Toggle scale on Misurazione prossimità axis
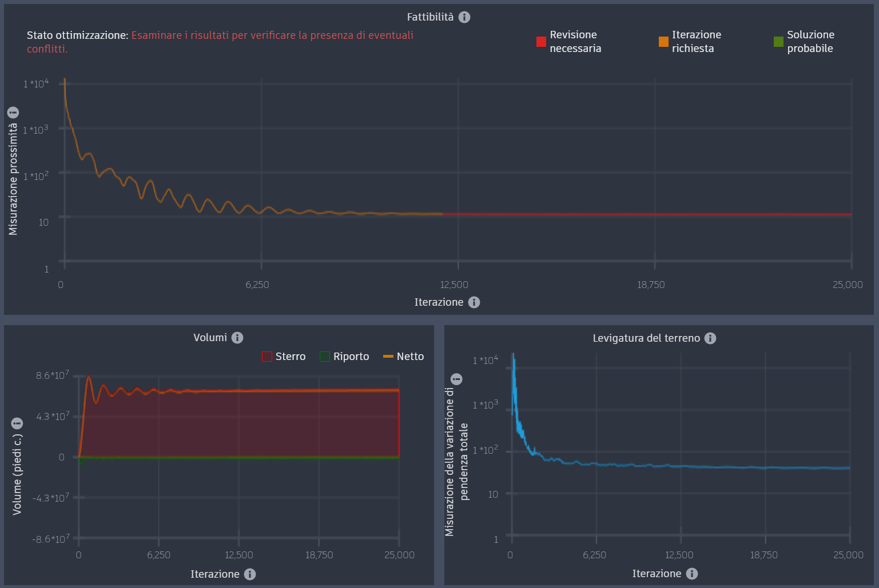The image size is (879, 588). point(13,113)
